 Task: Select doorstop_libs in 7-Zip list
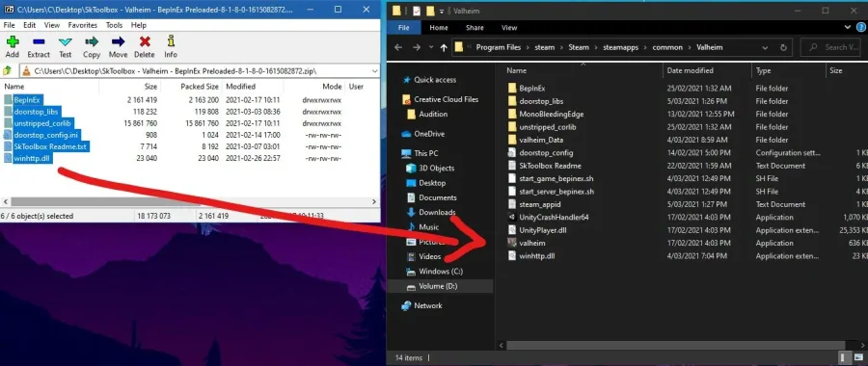pyautogui.click(x=36, y=111)
